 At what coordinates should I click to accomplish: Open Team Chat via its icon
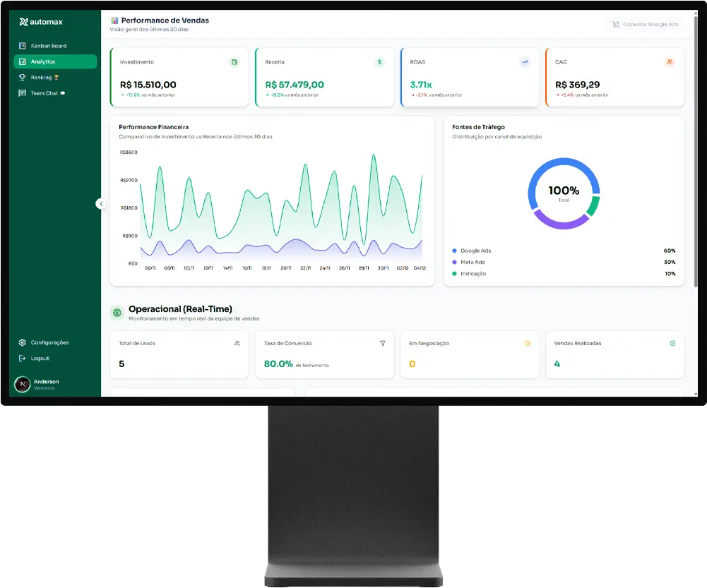(23, 93)
